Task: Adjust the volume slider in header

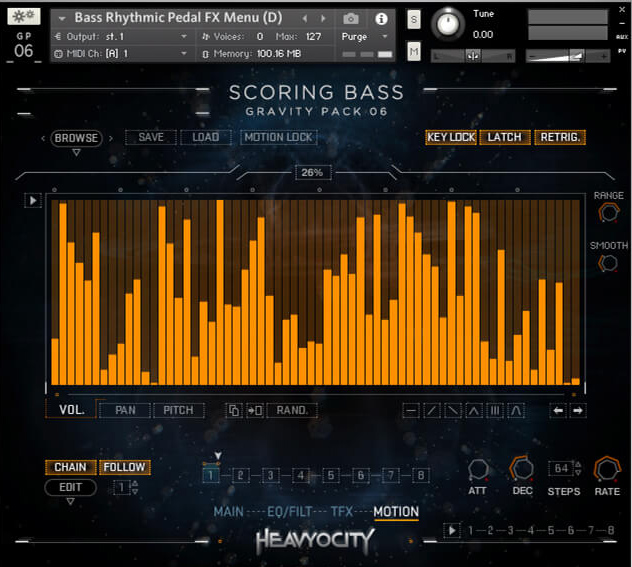Action: click(x=568, y=56)
